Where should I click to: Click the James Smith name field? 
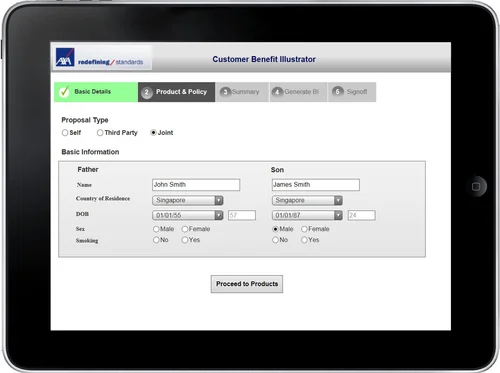[316, 185]
